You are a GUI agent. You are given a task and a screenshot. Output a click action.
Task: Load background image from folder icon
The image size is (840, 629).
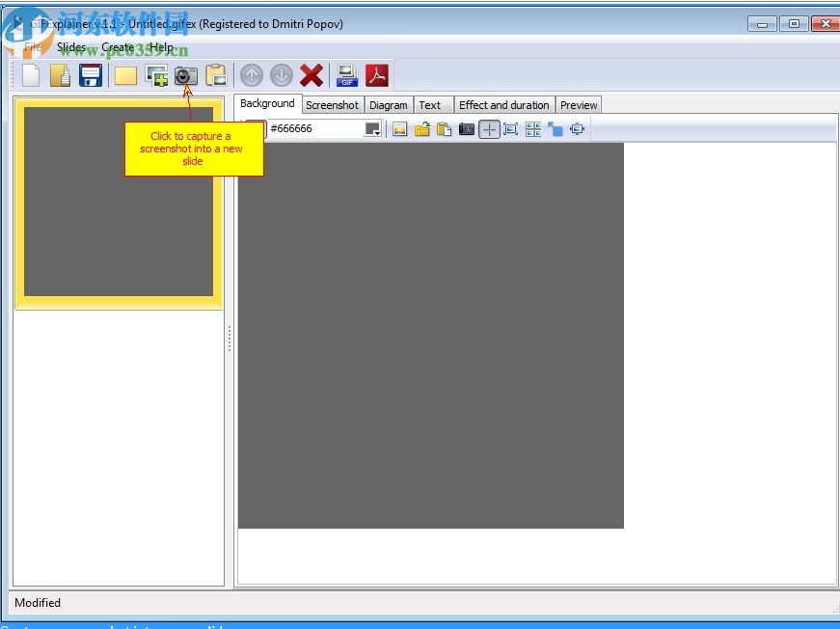point(422,129)
